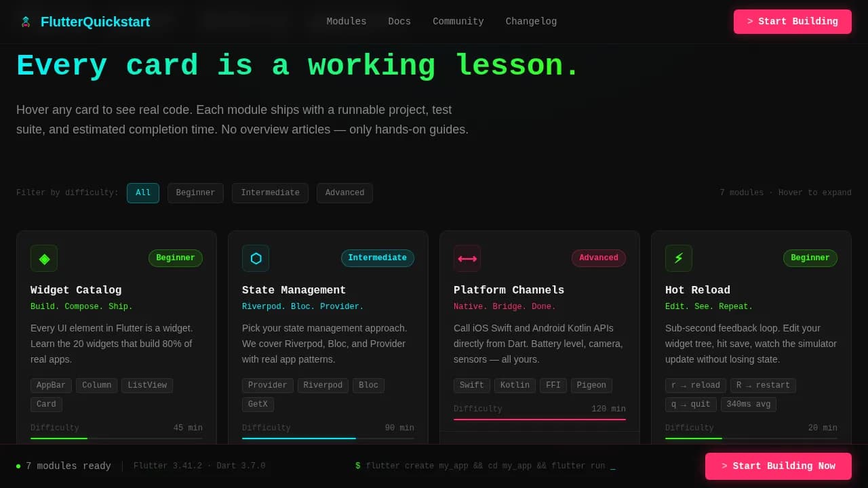The height and width of the screenshot is (488, 868).
Task: Click the Intermediate badge on State Management
Action: (x=378, y=258)
